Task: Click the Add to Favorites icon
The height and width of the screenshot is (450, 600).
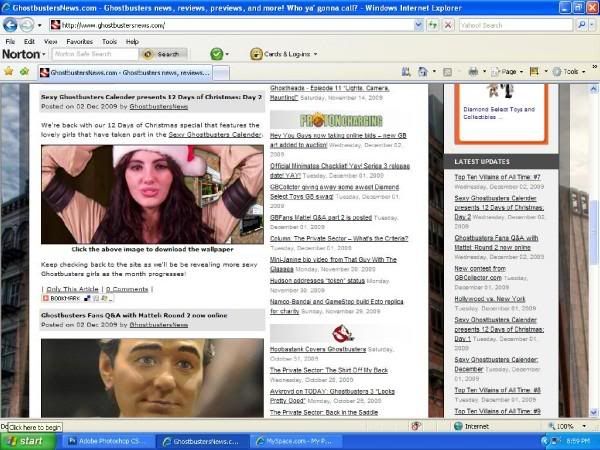Action: tap(24, 71)
